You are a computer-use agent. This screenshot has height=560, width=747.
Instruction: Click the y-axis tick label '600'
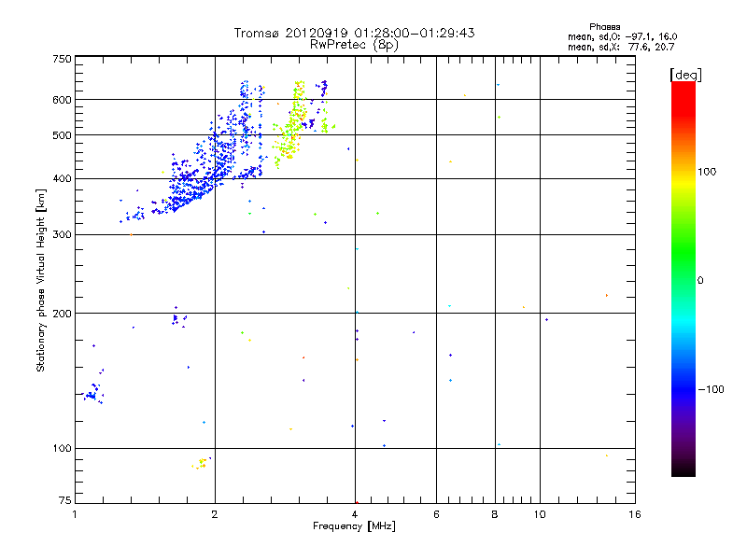pyautogui.click(x=62, y=100)
